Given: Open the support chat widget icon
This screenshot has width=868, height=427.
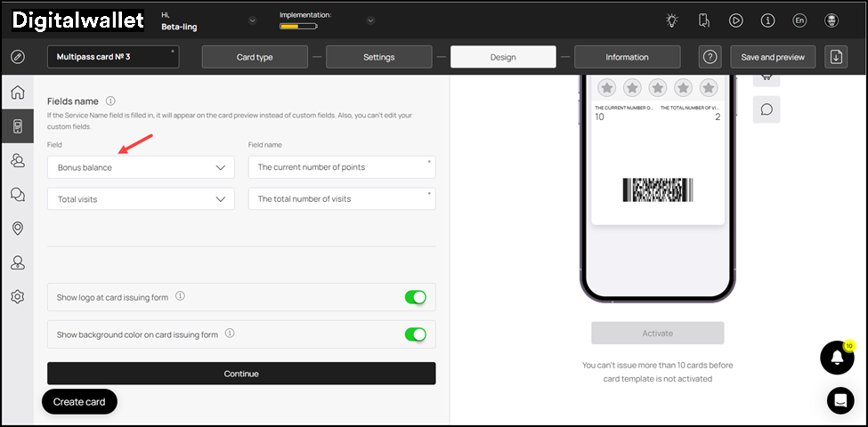Looking at the screenshot, I should tap(840, 401).
